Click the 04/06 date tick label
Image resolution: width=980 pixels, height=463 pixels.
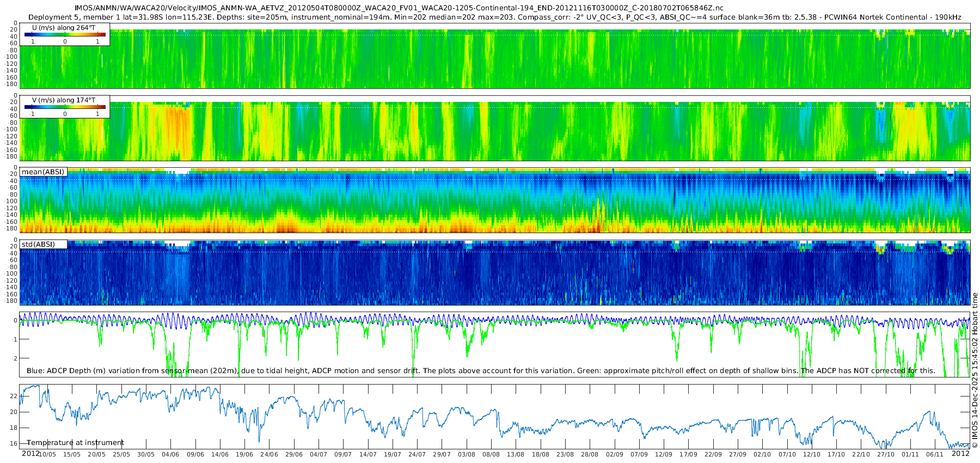click(x=170, y=454)
